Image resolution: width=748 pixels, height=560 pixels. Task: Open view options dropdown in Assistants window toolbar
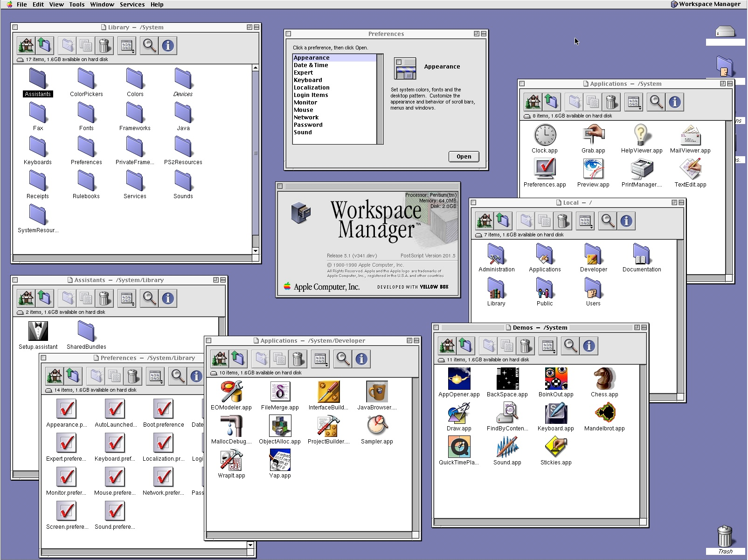point(127,298)
